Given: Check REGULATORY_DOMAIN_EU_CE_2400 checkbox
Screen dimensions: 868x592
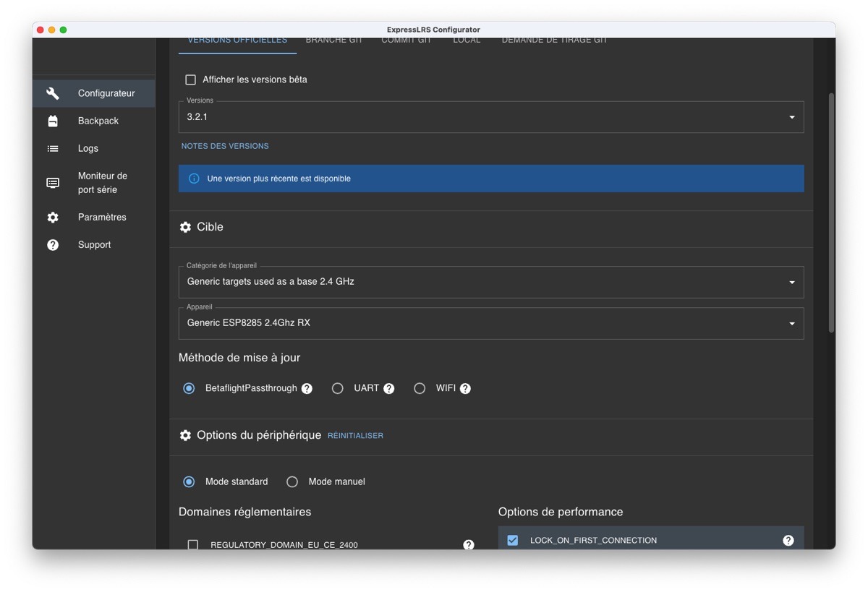Looking at the screenshot, I should click(193, 544).
